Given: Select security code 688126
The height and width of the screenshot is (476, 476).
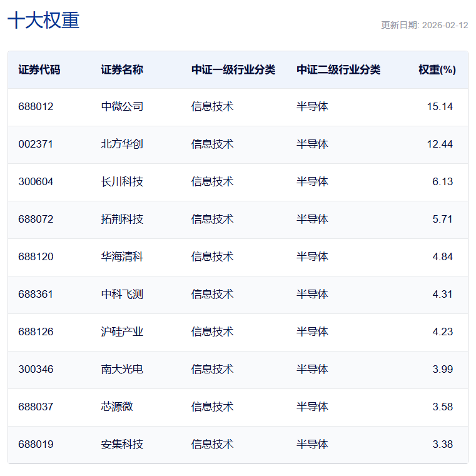Looking at the screenshot, I should (x=36, y=332).
